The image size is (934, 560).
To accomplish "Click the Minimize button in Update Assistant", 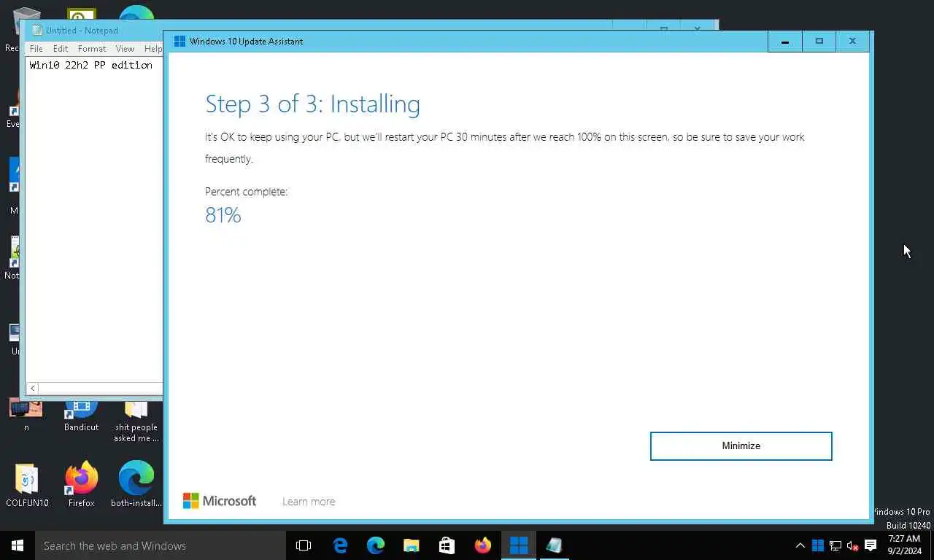I will 741,446.
